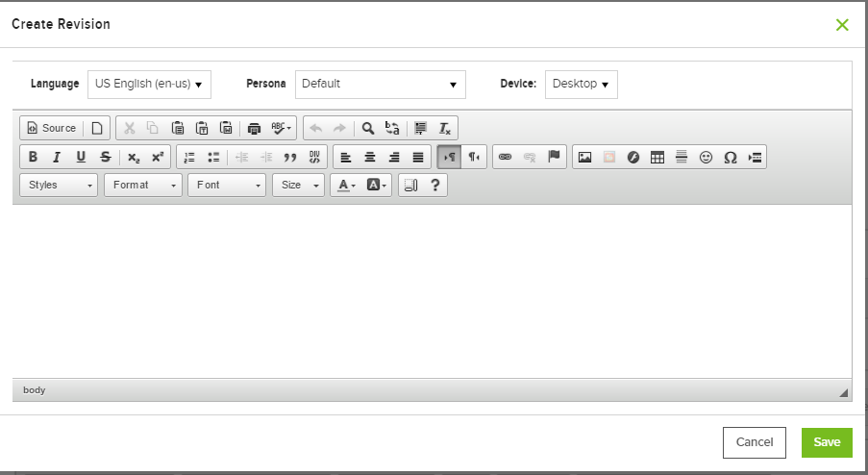Image resolution: width=868 pixels, height=475 pixels.
Task: Click the Undo arrow
Action: click(x=316, y=128)
